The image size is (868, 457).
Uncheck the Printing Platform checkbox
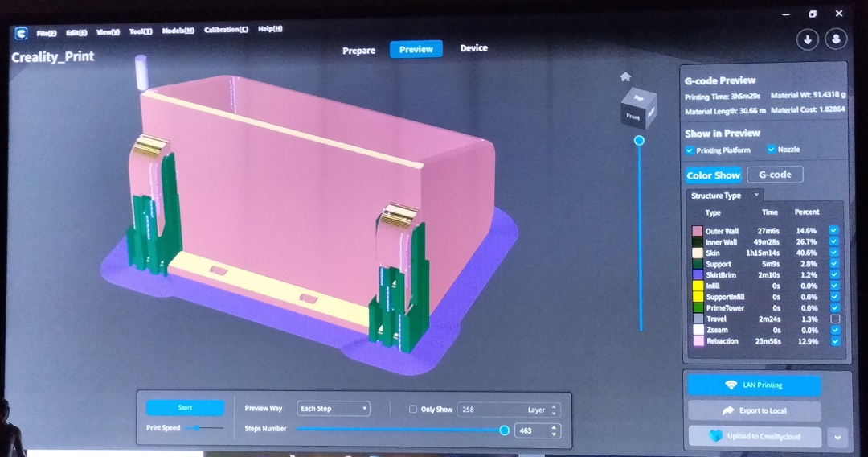(690, 150)
